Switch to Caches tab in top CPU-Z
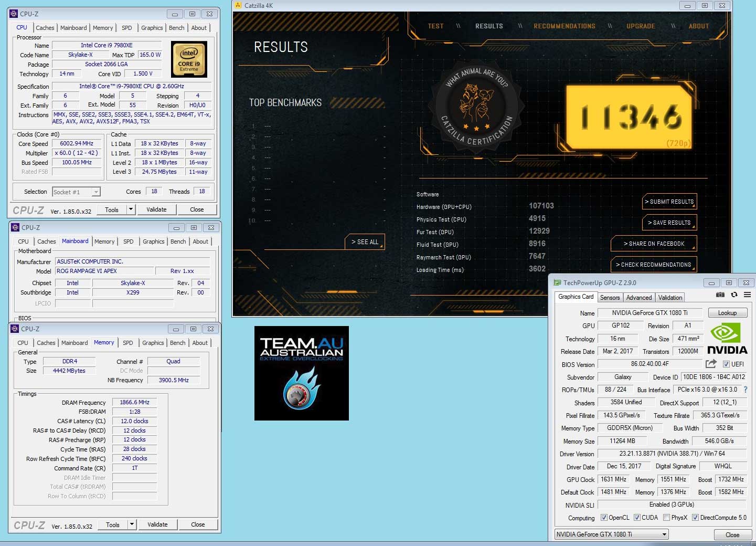The width and height of the screenshot is (756, 546). (x=45, y=28)
